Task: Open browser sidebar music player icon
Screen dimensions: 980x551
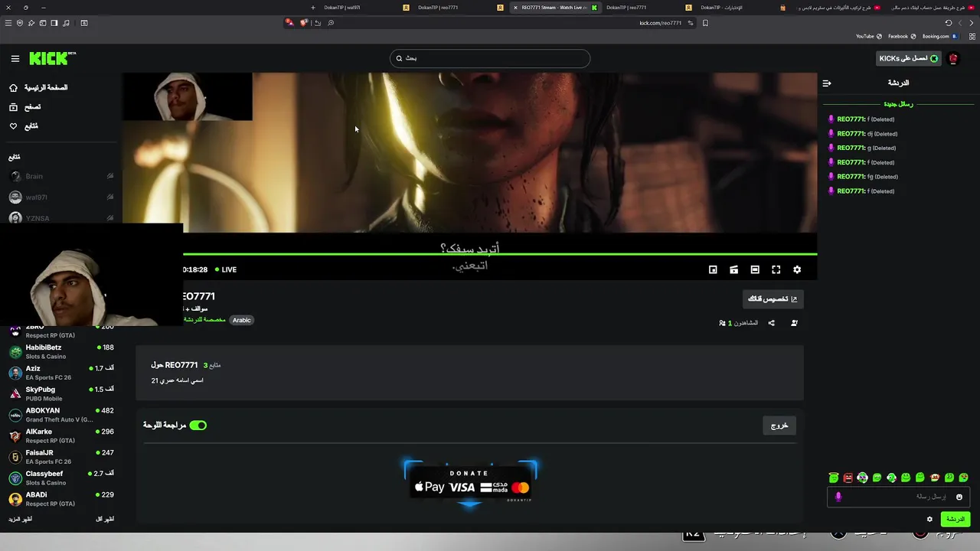Action: 66,23
